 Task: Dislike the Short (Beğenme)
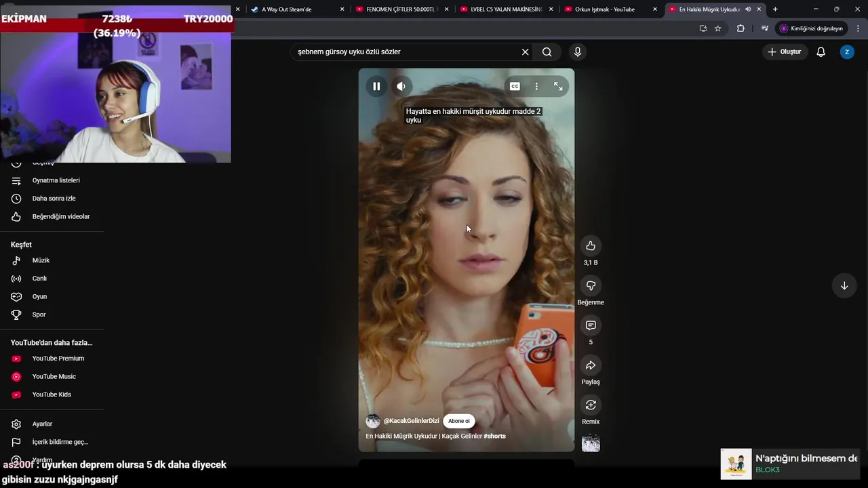coord(591,285)
